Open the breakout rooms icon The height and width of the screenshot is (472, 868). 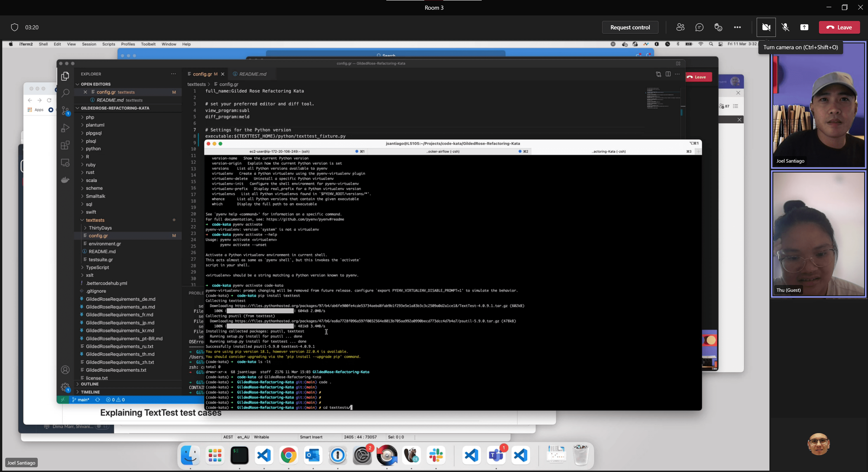pos(718,27)
